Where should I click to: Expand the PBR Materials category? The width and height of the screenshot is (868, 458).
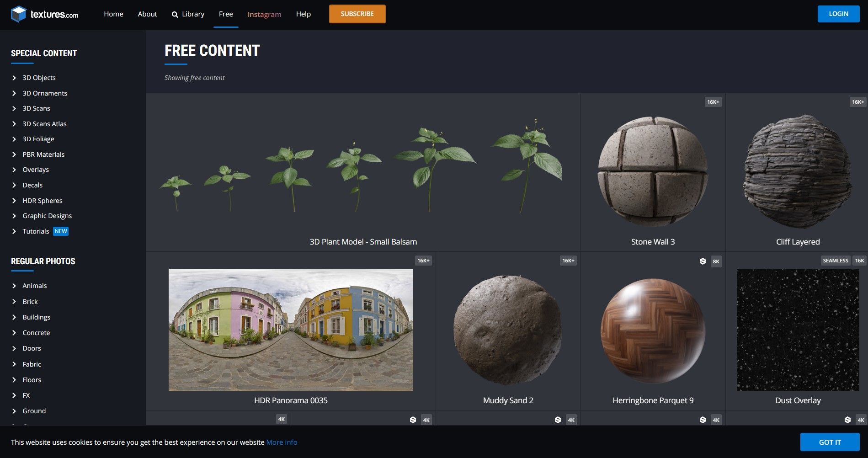click(43, 154)
